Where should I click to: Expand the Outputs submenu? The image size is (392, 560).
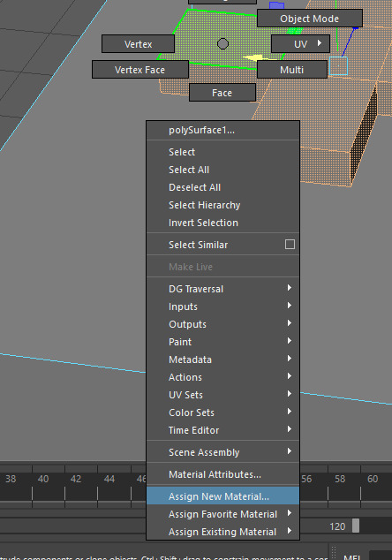click(x=222, y=324)
